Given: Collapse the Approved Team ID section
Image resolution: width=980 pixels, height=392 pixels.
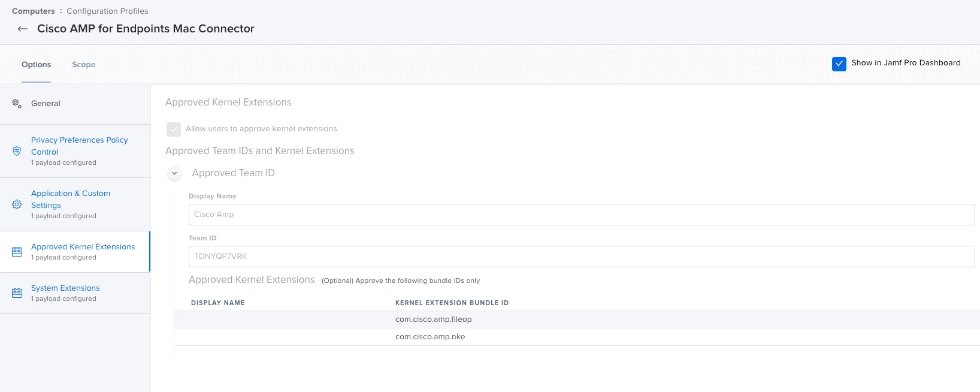Looking at the screenshot, I should tap(174, 173).
